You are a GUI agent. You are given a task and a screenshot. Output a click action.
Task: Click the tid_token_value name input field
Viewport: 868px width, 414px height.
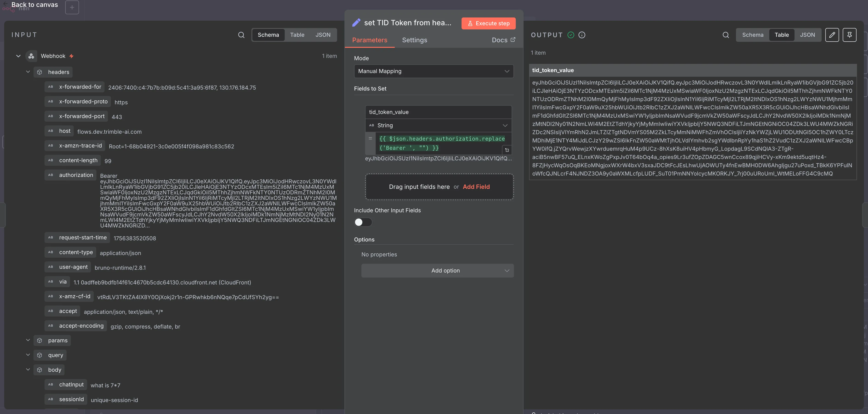(438, 112)
